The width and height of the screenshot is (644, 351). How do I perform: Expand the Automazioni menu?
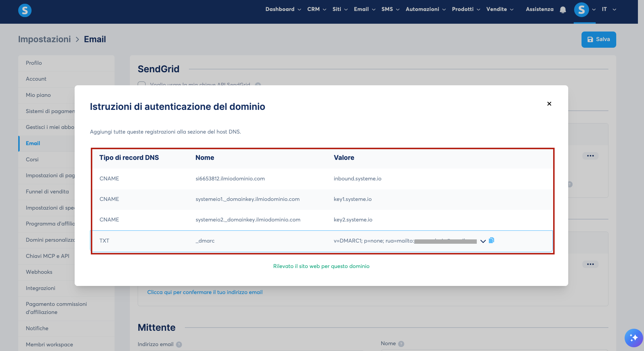click(426, 9)
